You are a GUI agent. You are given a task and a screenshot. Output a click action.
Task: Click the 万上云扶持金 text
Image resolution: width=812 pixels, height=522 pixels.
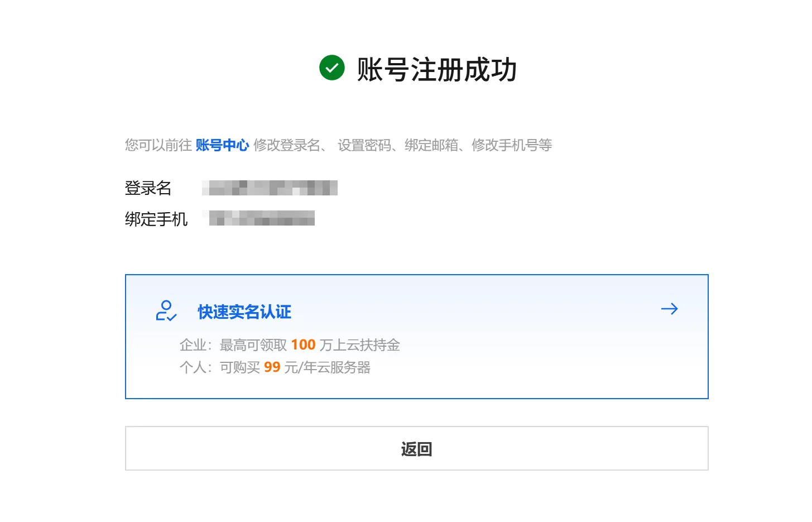point(360,345)
